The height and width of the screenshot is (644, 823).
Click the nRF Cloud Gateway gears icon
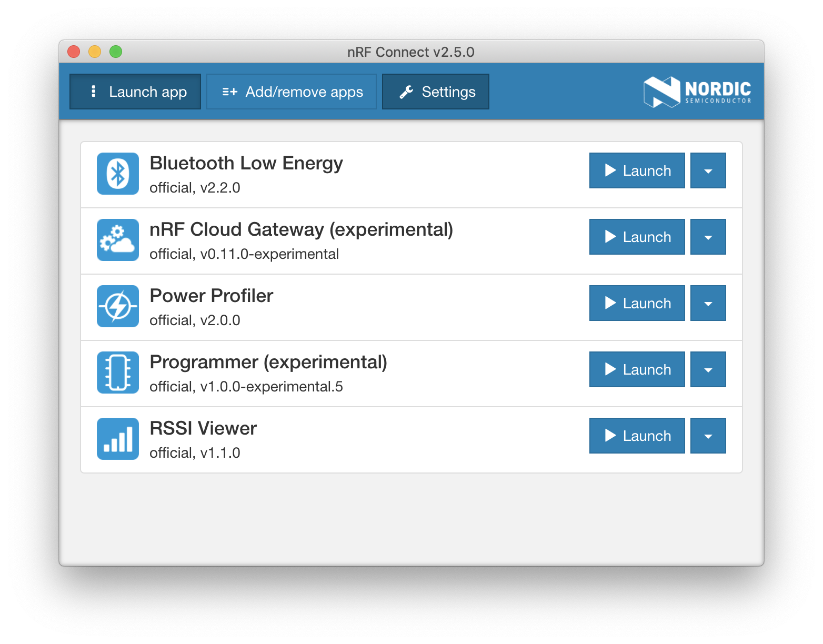pos(117,240)
